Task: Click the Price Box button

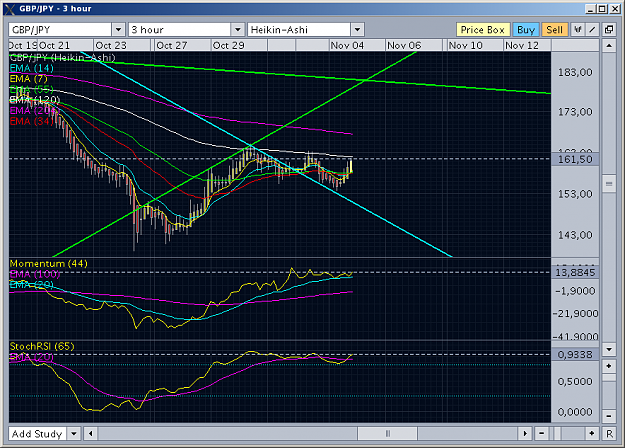Action: [483, 29]
